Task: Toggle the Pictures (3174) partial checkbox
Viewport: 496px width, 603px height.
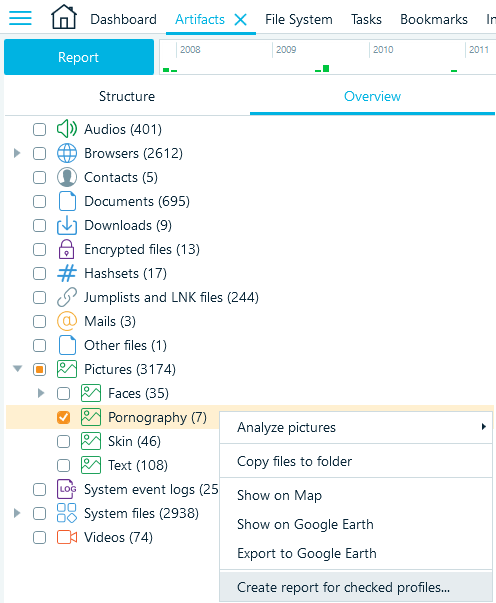Action: (x=39, y=370)
